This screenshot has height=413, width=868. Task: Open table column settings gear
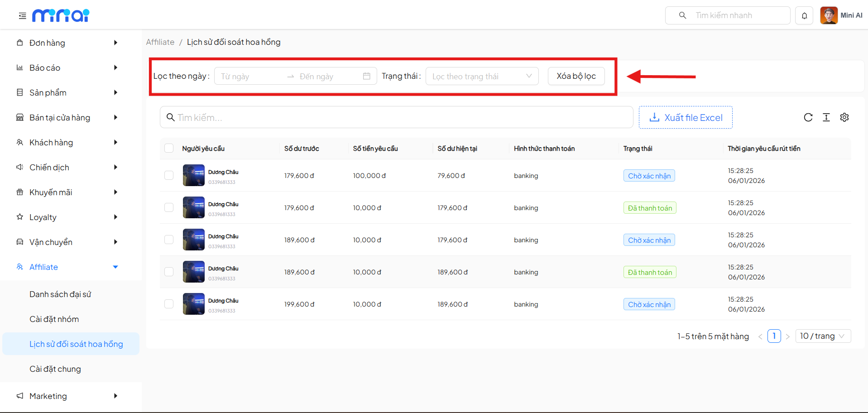coord(844,118)
